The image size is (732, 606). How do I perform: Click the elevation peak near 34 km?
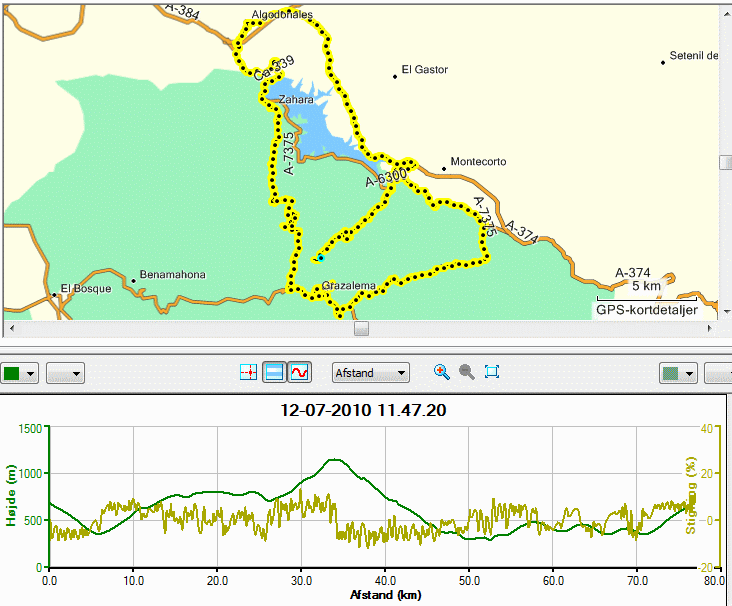click(x=335, y=460)
